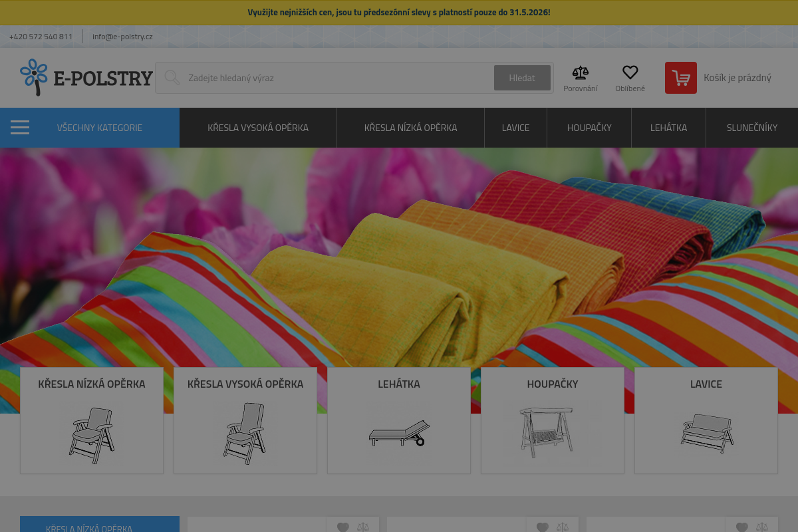Select the Lavice bench icon
This screenshot has height=532, width=798.
[706, 433]
